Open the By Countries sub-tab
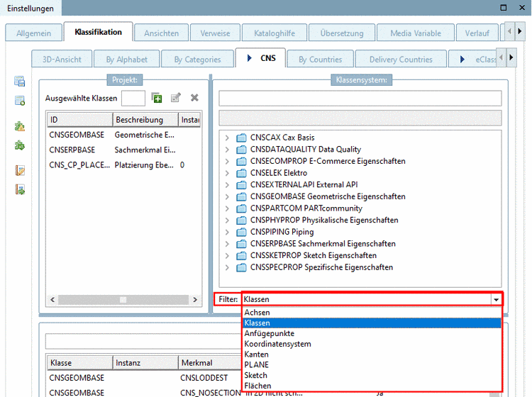The width and height of the screenshot is (532, 397). pos(321,60)
